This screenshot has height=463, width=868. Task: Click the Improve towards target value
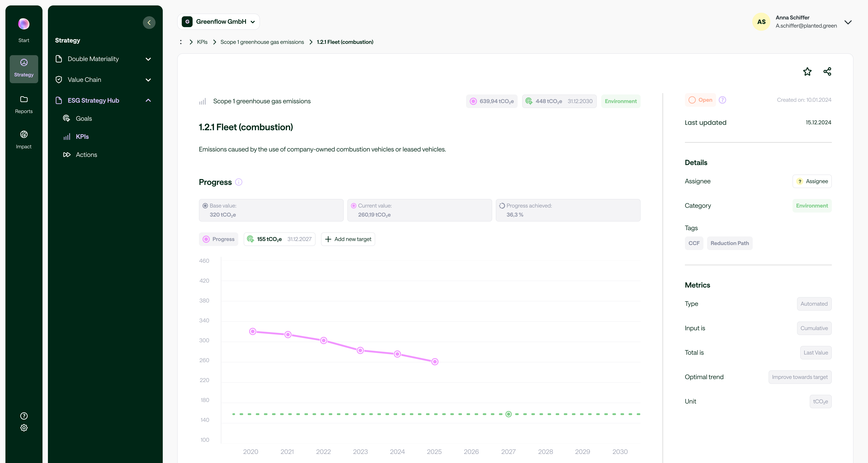pos(800,377)
